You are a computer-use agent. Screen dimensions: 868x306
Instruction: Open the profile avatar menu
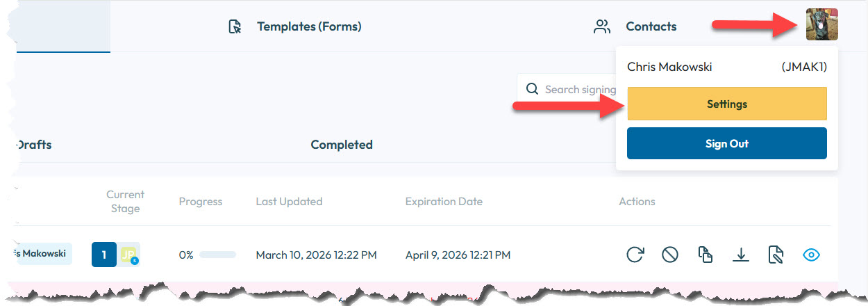(x=821, y=24)
